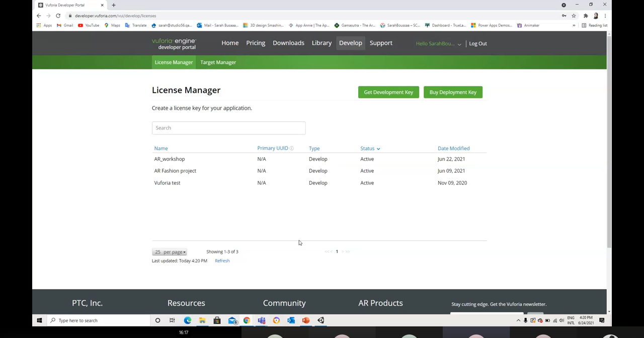Open the saved passwords key icon
644x338 pixels.
click(564, 16)
